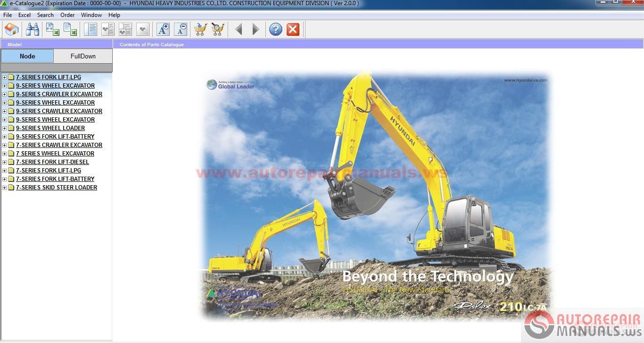Expand the 7-SERIES FORK LIFT-BATTERY node
Screen dimensions: 644x343
4,179
